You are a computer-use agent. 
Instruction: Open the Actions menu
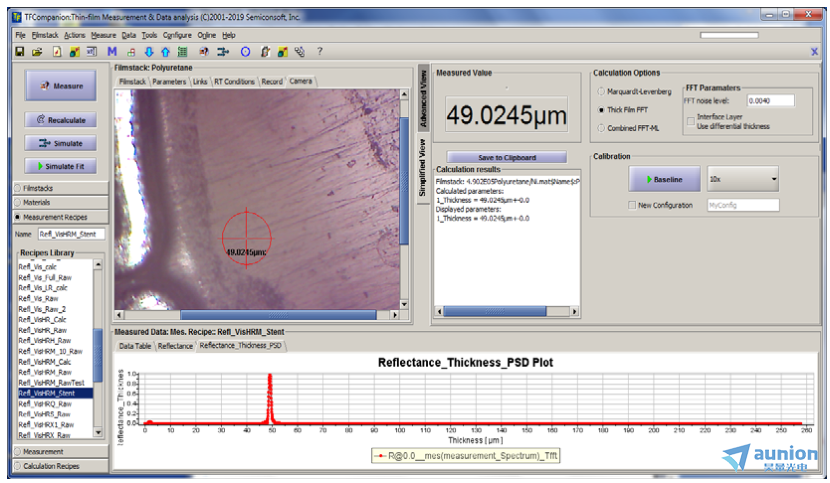(75, 35)
